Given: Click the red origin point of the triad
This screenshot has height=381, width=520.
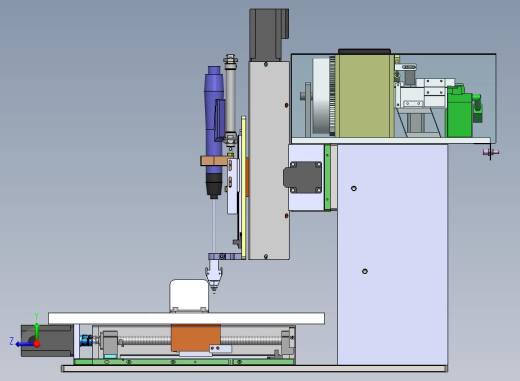Looking at the screenshot, I should 37,344.
